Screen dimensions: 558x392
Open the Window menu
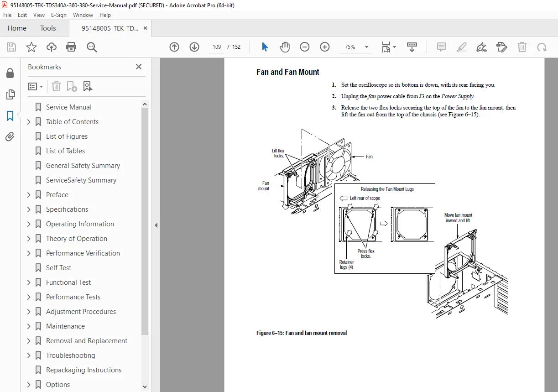(83, 15)
